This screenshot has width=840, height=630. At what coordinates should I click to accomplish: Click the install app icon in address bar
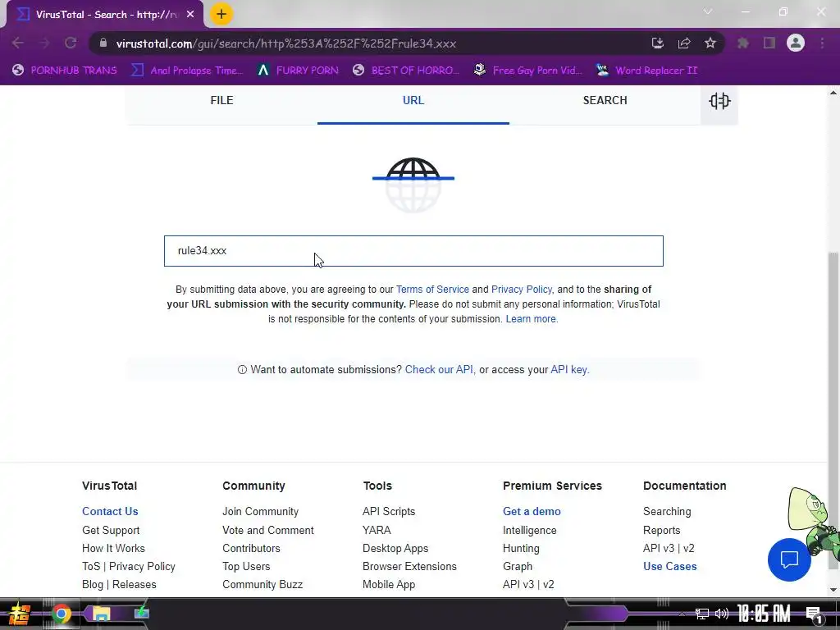point(657,43)
